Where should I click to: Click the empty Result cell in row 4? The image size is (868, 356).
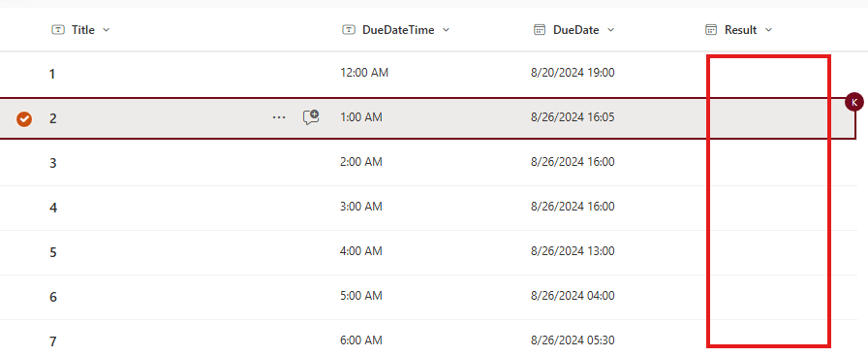pyautogui.click(x=769, y=208)
